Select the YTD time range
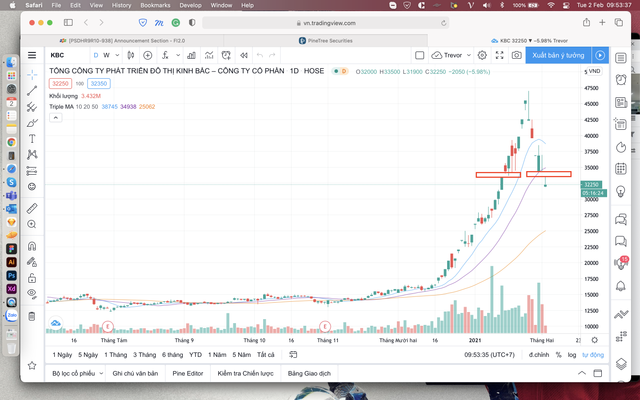The height and width of the screenshot is (400, 640). click(x=196, y=355)
